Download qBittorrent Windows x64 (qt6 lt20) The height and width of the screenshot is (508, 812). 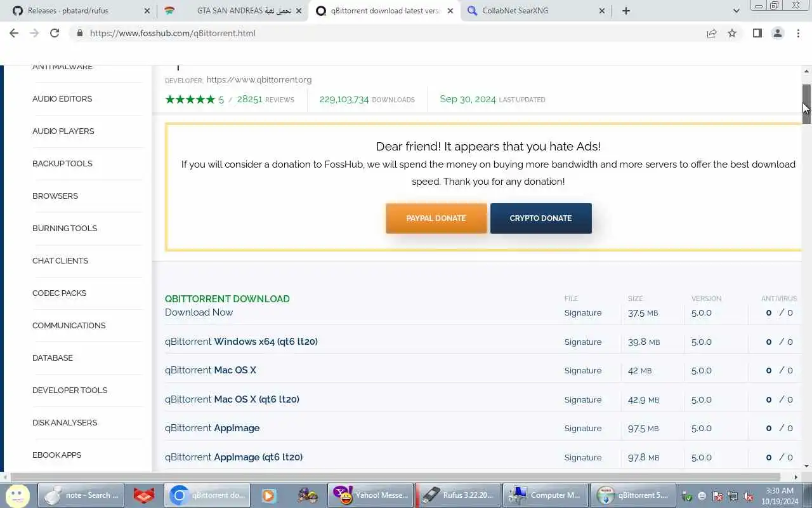(241, 342)
